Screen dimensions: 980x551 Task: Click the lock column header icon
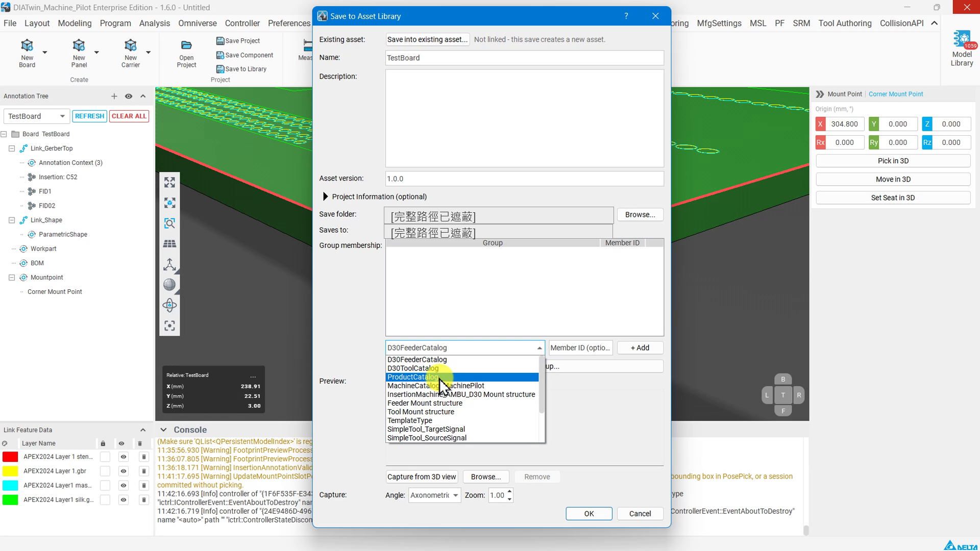[x=103, y=443]
